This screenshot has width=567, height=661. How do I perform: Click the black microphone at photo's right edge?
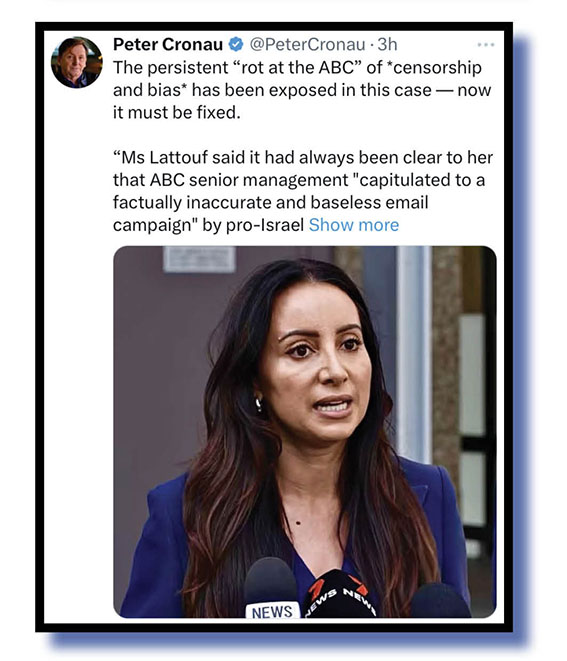[441, 601]
